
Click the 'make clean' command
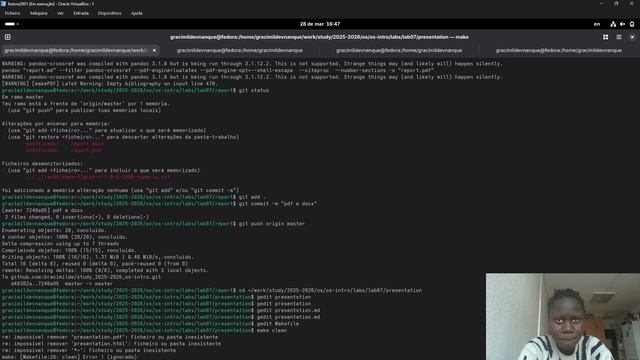click(x=272, y=330)
